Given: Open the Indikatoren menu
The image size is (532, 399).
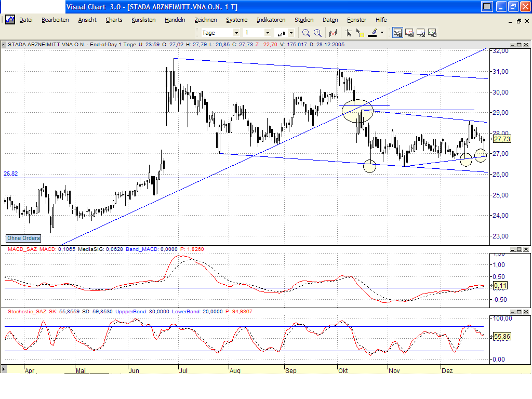Looking at the screenshot, I should click(271, 20).
